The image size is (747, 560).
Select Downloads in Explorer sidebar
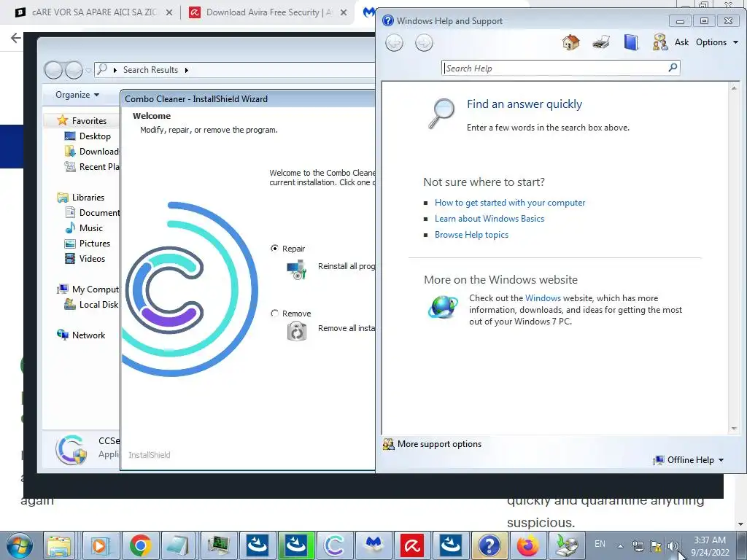pos(91,152)
